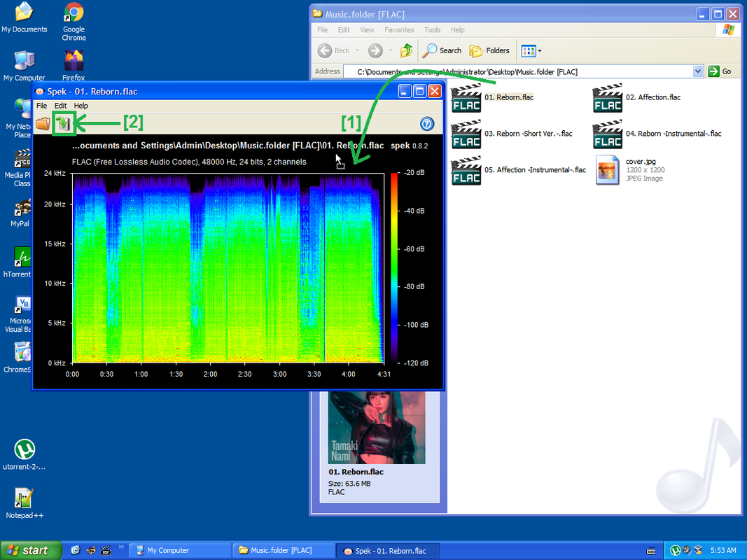Click the Save spectrogram icon in Spek toolbar
747x560 pixels.
click(64, 124)
